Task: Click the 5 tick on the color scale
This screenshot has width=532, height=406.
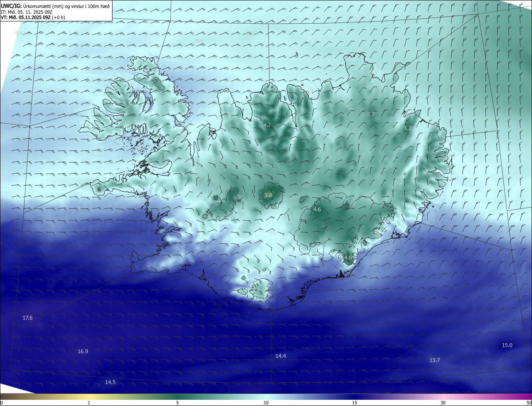Action: pos(177,403)
